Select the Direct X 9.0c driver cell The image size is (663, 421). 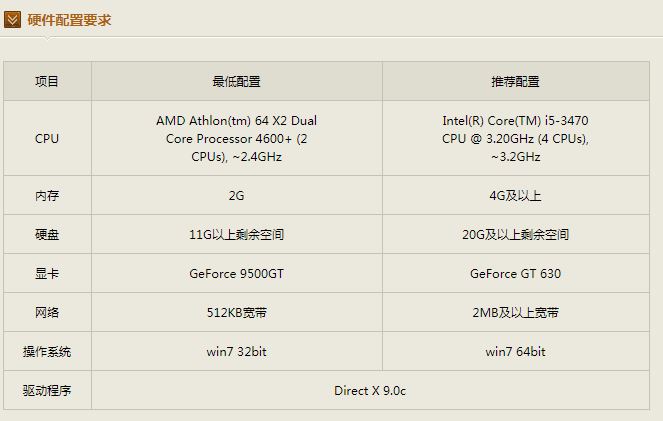[370, 391]
